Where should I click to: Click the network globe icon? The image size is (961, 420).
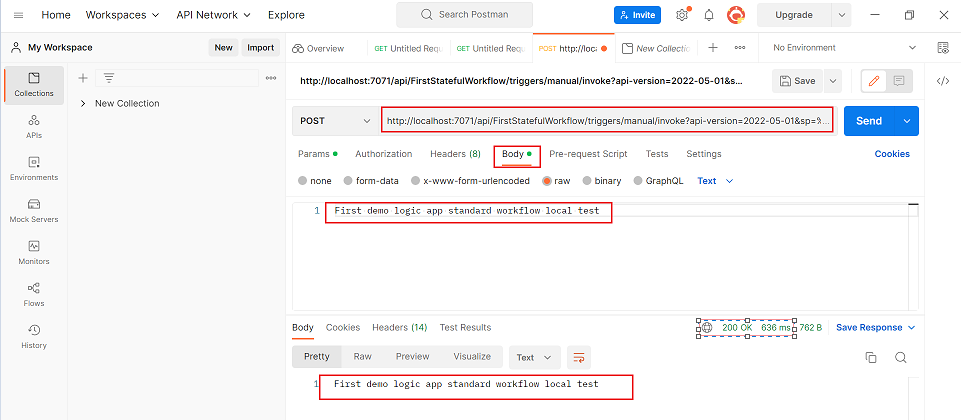coord(707,327)
